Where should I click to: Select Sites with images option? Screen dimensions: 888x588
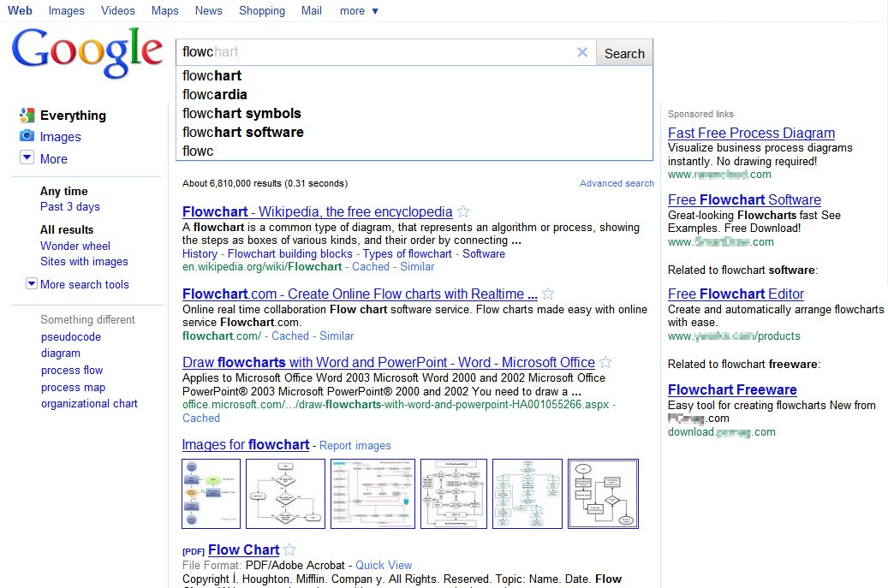[84, 261]
